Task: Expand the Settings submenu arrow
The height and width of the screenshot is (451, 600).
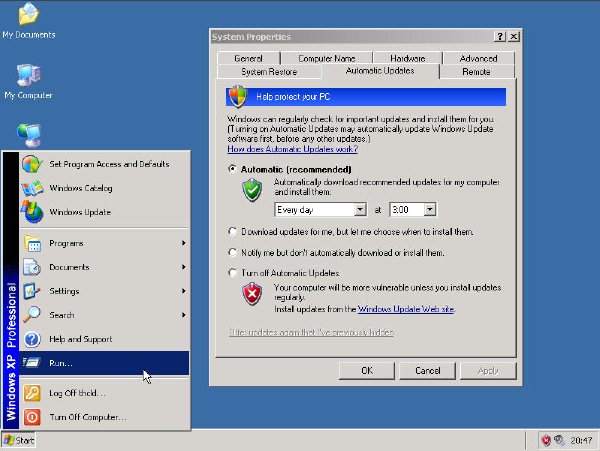Action: [x=184, y=291]
